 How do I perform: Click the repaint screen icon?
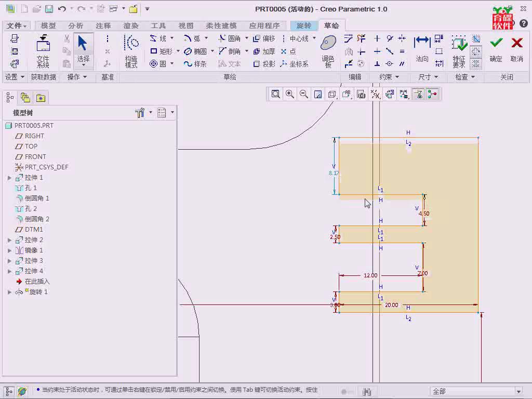click(318, 94)
